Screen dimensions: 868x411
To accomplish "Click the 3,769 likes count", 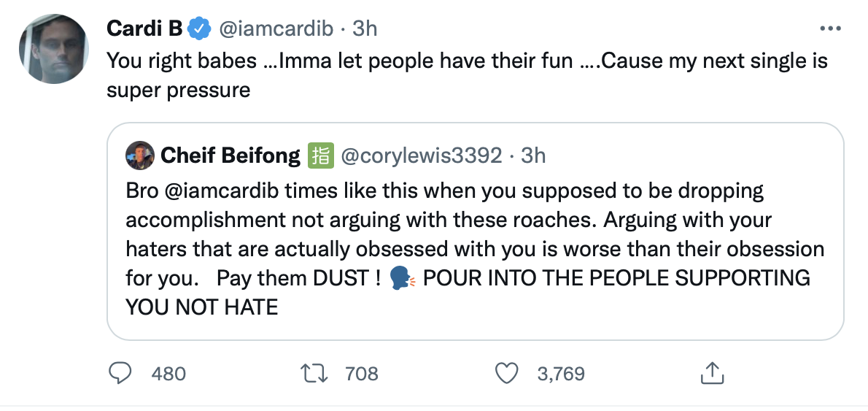I will tap(561, 374).
